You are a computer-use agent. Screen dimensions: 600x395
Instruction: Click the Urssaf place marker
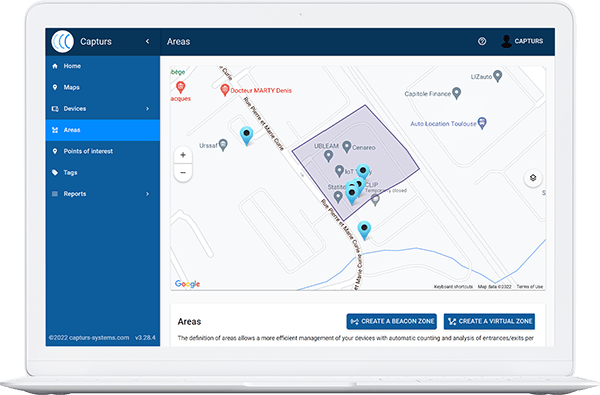coord(223,145)
